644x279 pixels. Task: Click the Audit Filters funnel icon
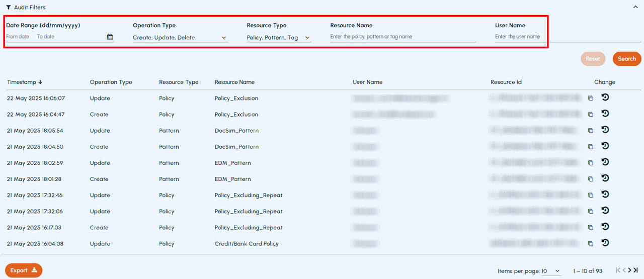9,8
